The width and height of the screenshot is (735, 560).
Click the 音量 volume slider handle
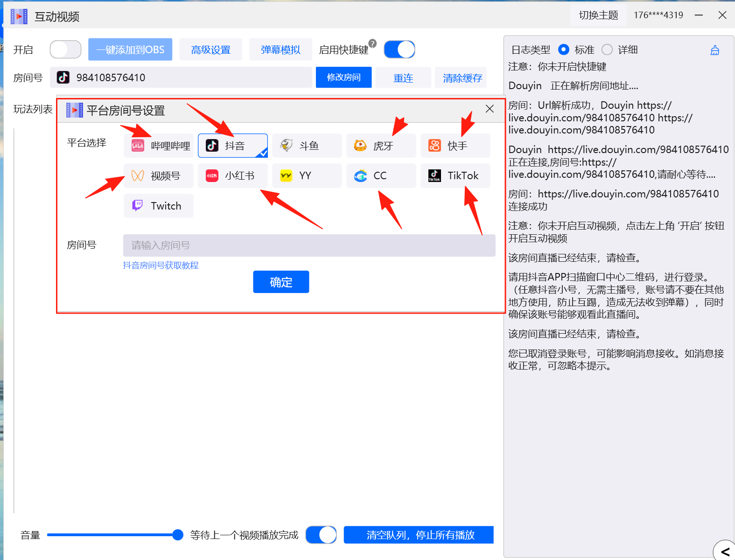pos(177,535)
